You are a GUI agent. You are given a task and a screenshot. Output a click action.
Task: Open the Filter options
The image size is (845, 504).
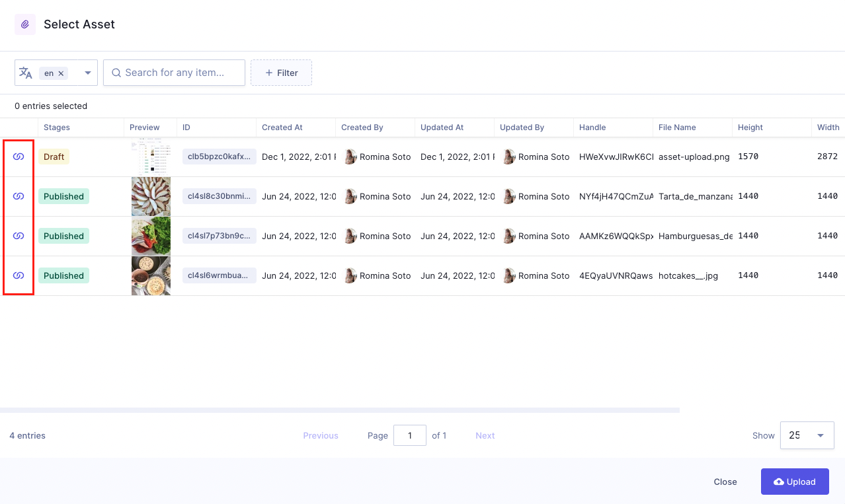(x=281, y=73)
